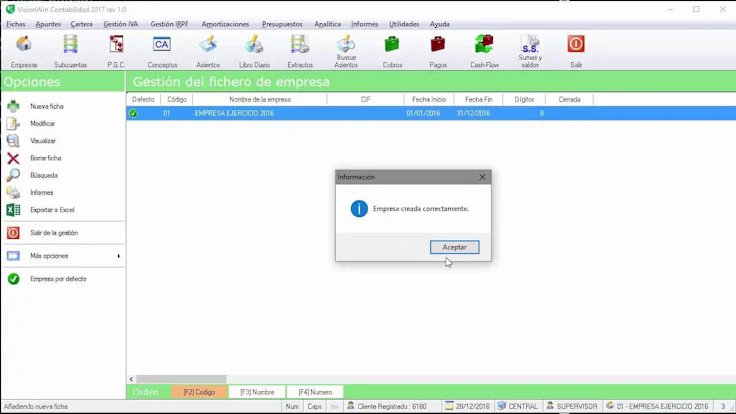Click Cliente Registrado 6180 in status bar
The image size is (736, 414).
386,406
